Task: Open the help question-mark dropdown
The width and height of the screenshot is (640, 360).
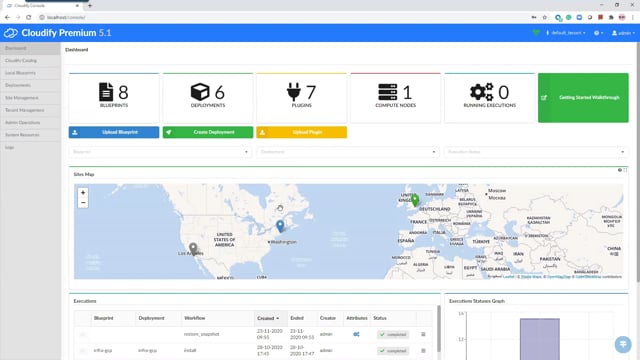Action: click(x=598, y=33)
